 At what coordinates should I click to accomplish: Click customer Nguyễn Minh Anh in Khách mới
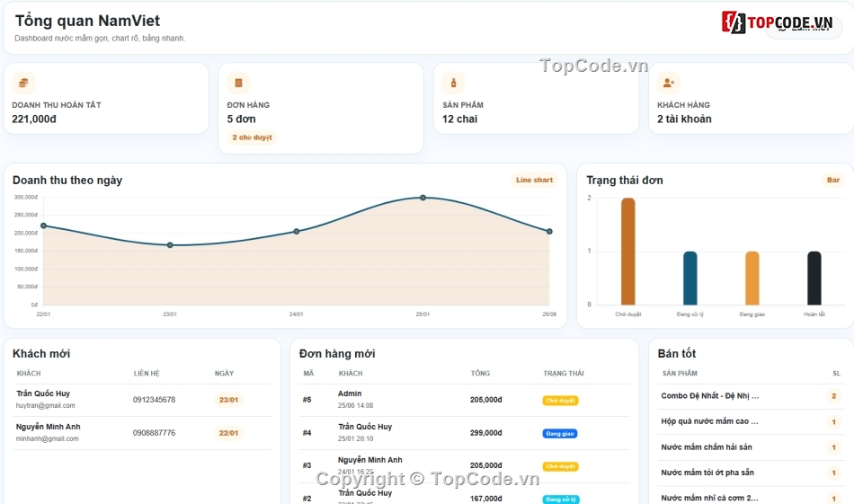48,426
